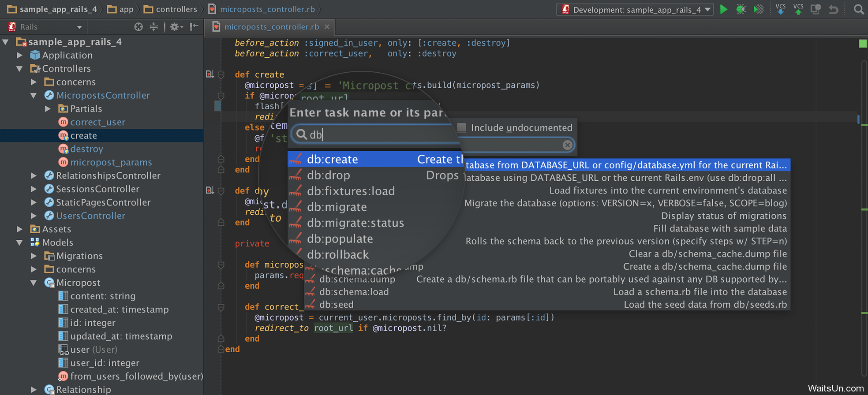868x395 pixels.
Task: Open Search Everywhere magnifier in toolbar
Action: [x=858, y=9]
